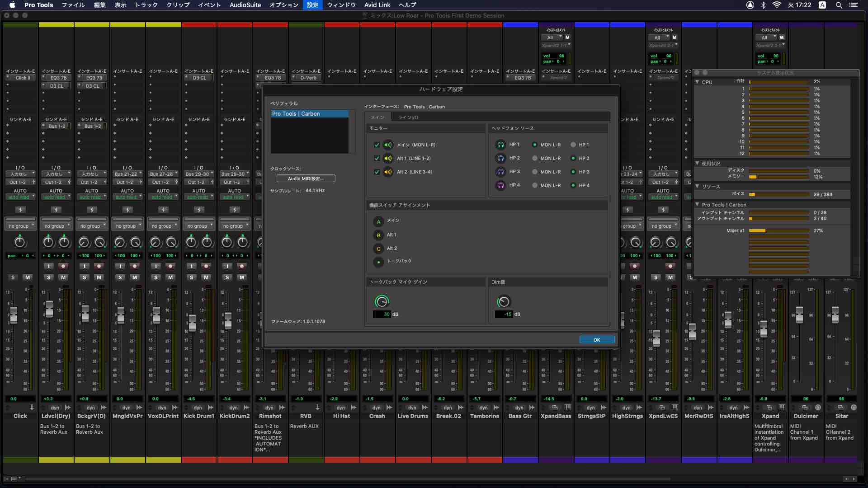Open the macOS Spotlight search icon
Viewport: 868px width, 488px height.
click(x=839, y=5)
